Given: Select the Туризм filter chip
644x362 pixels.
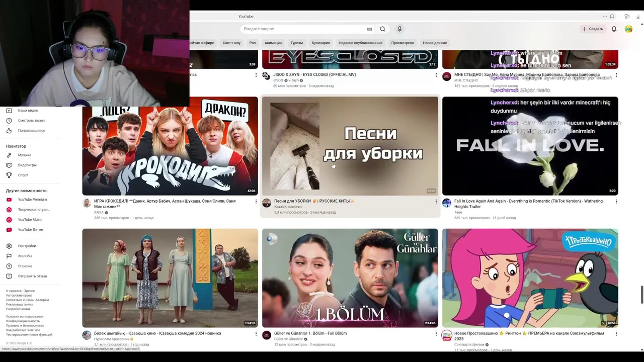Looking at the screenshot, I should coord(297,43).
